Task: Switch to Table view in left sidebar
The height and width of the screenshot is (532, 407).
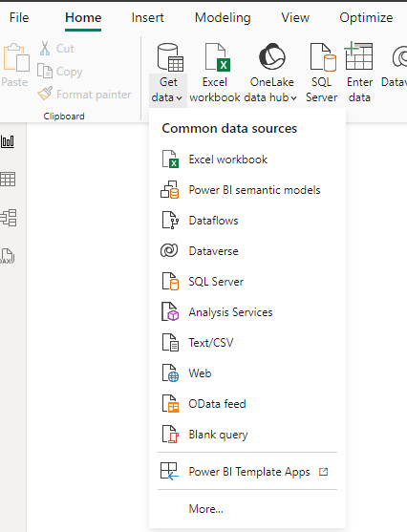Action: click(x=8, y=180)
